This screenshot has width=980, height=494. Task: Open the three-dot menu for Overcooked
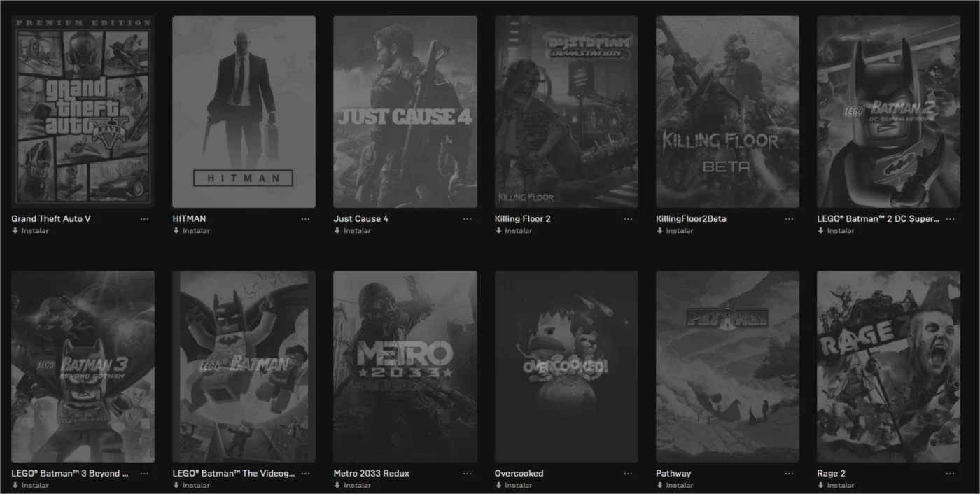point(628,474)
